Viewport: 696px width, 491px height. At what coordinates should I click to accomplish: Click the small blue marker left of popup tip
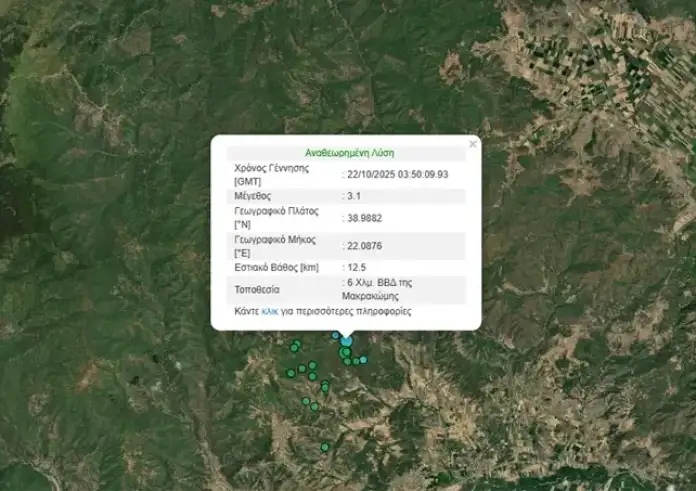coord(335,336)
